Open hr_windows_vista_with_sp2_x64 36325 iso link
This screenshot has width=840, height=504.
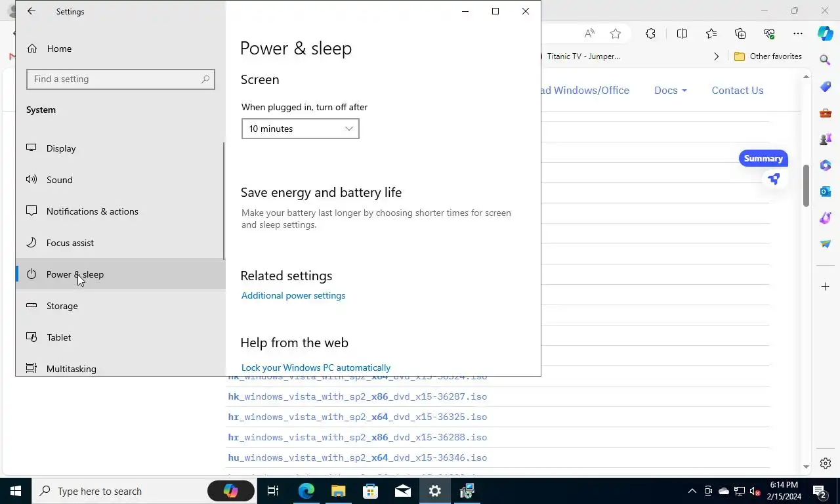tap(358, 417)
